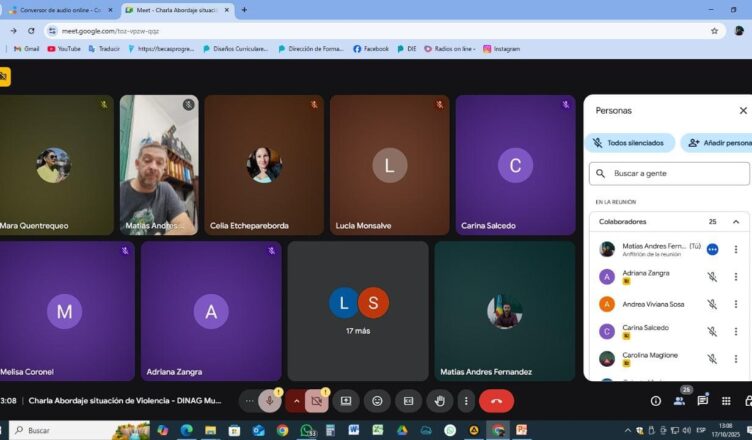Raise hand using the hand icon
This screenshot has width=752, height=440.
439,401
